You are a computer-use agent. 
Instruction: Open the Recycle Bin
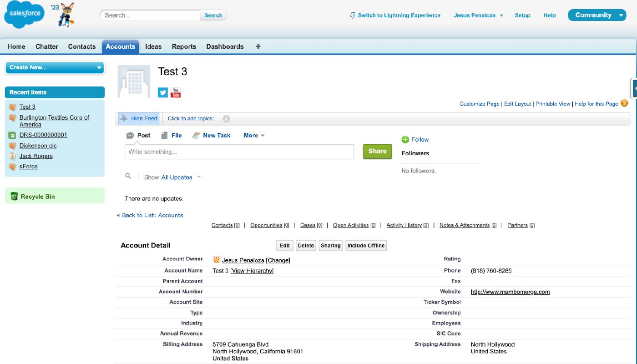click(x=38, y=197)
